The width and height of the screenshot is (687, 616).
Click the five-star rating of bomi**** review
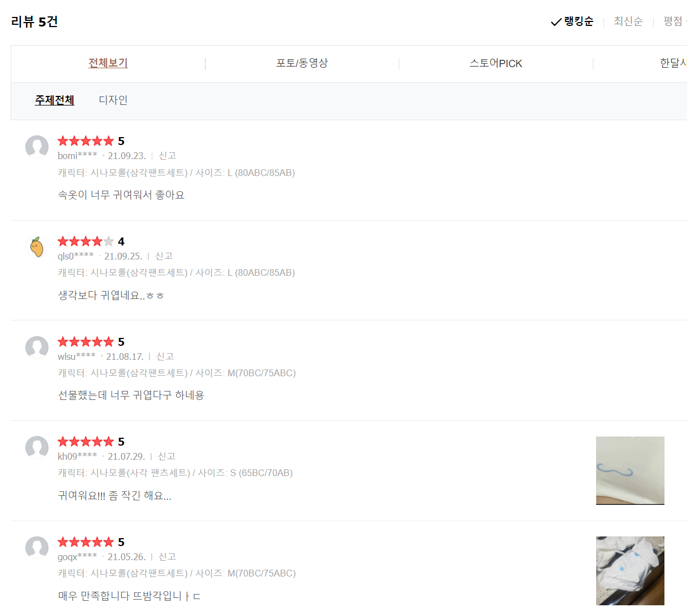(86, 141)
